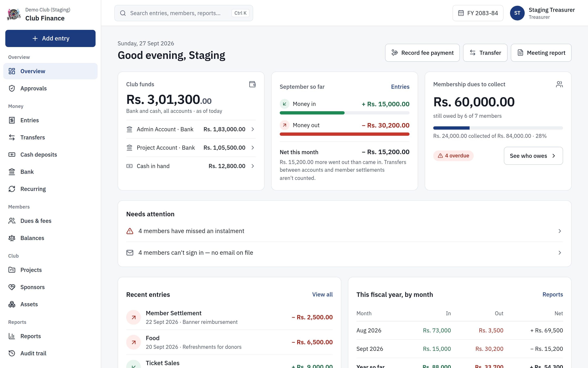Open the Entries link in September card
This screenshot has width=588, height=368.
click(400, 87)
